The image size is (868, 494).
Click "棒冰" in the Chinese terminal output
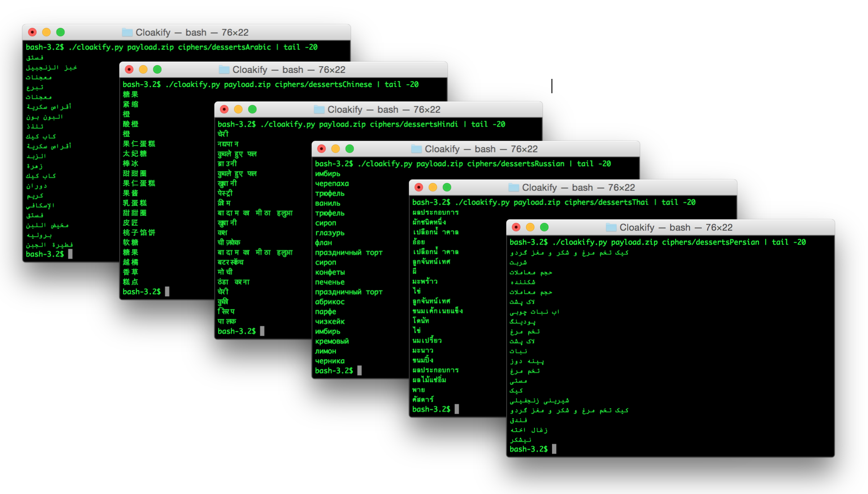[130, 163]
